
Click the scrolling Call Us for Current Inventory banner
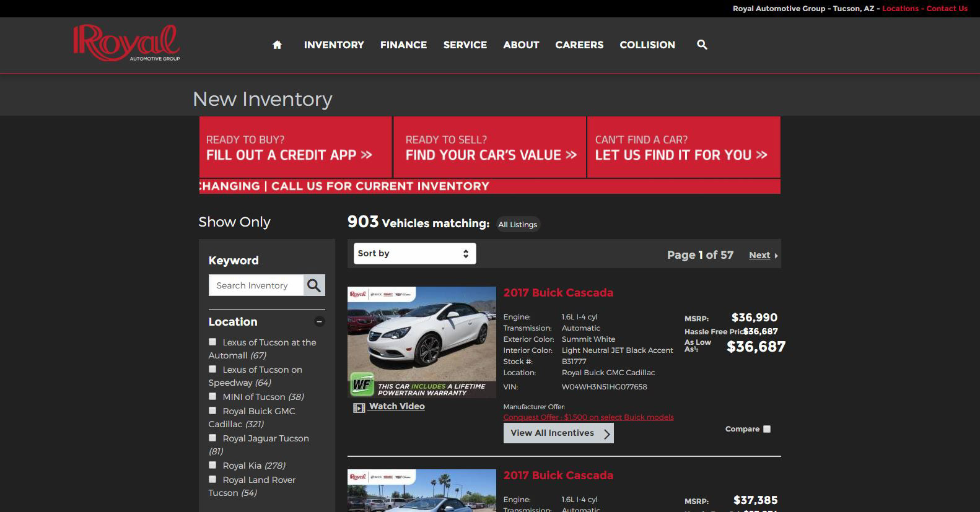coord(490,186)
